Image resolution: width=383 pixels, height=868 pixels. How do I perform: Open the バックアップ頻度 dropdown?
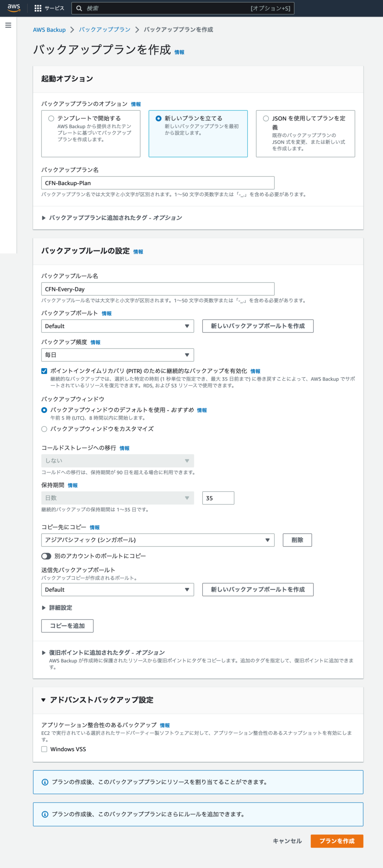(117, 354)
